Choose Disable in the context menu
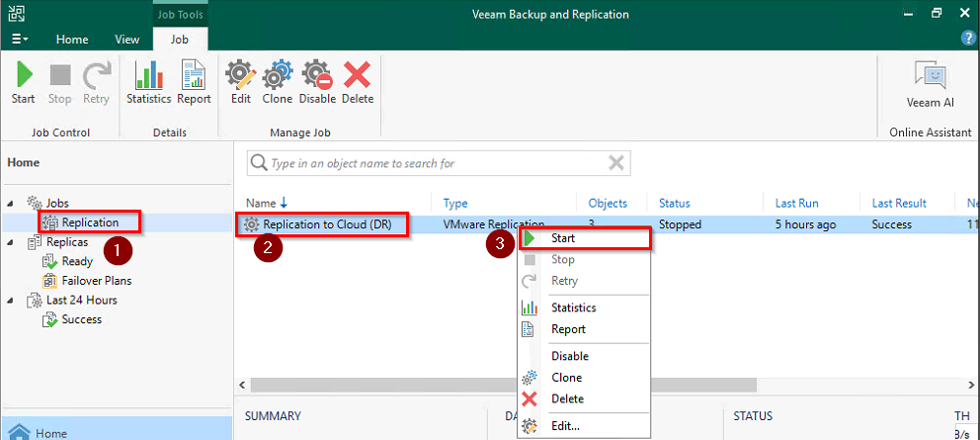The image size is (980, 440). coord(585,356)
